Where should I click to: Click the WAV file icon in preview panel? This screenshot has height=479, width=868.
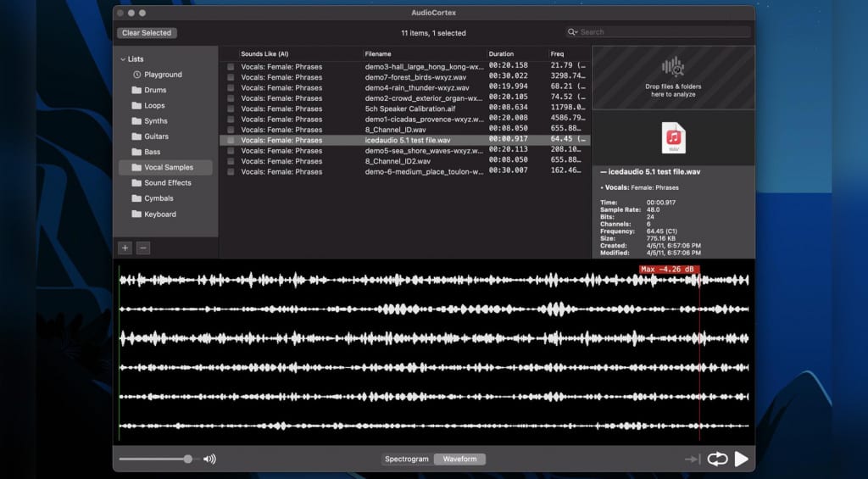[674, 138]
